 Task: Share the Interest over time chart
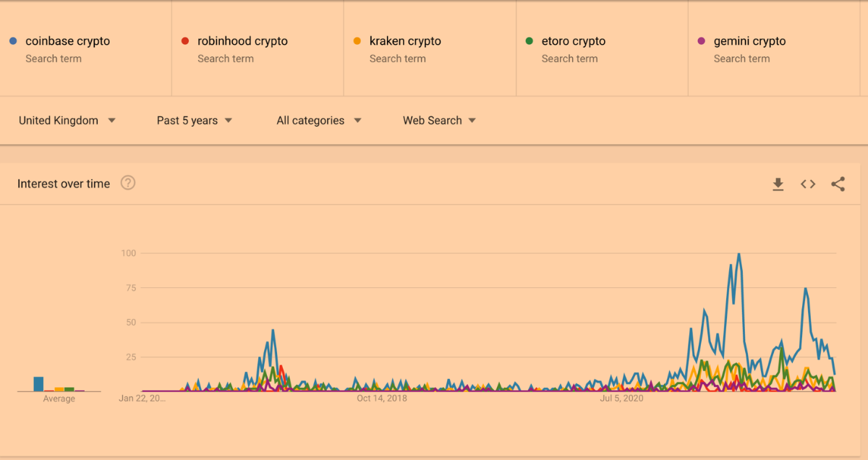(838, 184)
